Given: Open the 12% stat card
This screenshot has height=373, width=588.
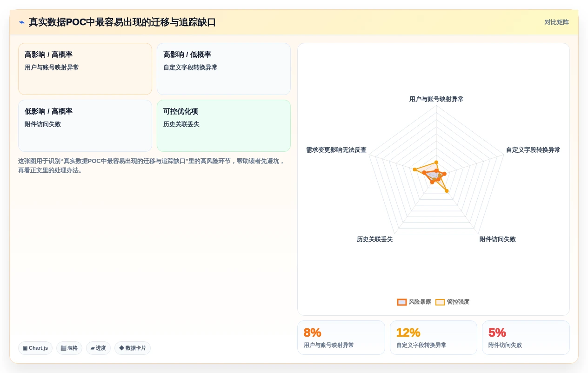Looking at the screenshot, I should coord(434,338).
